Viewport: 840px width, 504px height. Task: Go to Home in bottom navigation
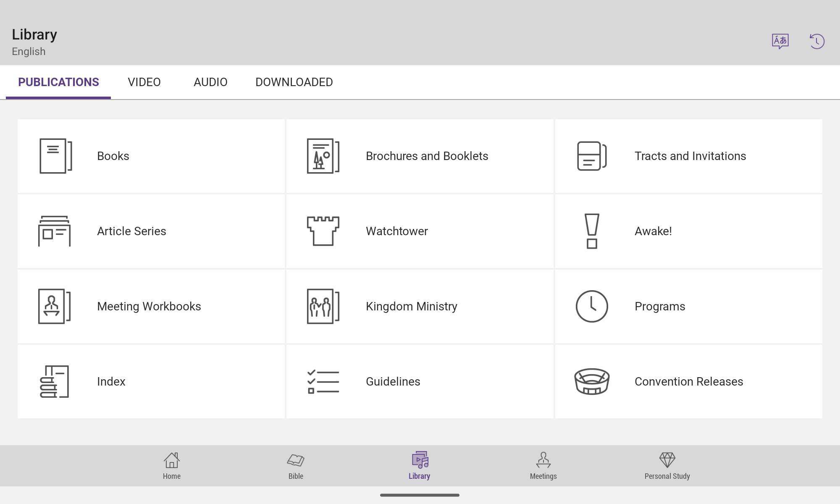172,466
